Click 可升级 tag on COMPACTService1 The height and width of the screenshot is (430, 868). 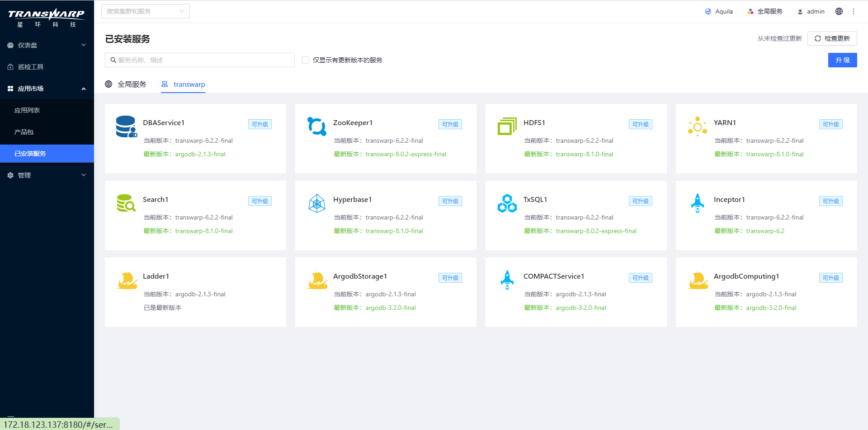[x=641, y=278]
